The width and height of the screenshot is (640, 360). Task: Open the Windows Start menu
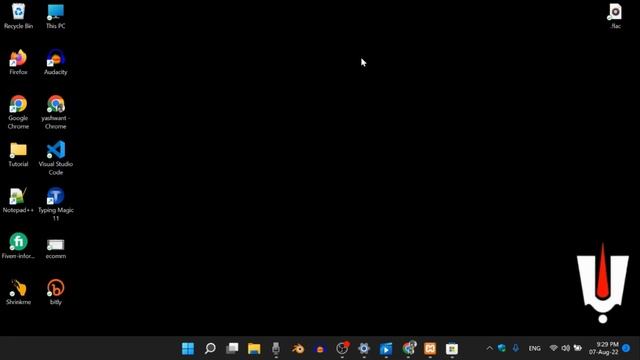(188, 348)
